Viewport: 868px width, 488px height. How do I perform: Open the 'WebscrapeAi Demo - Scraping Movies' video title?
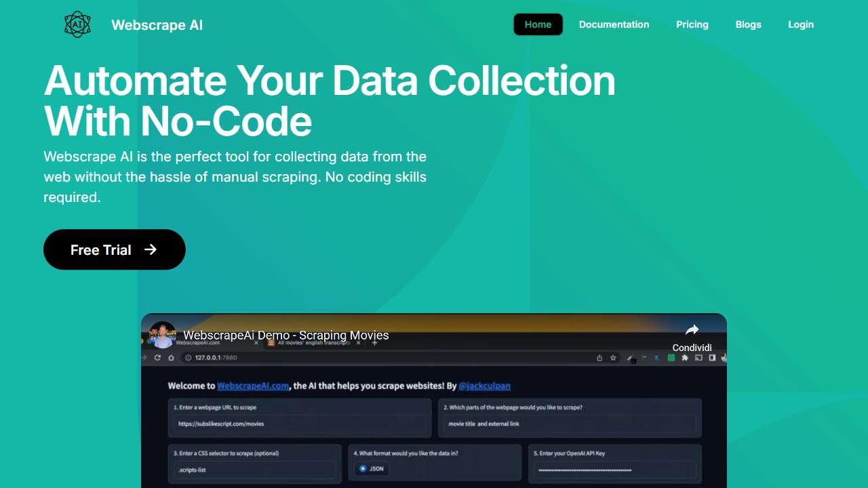[285, 335]
